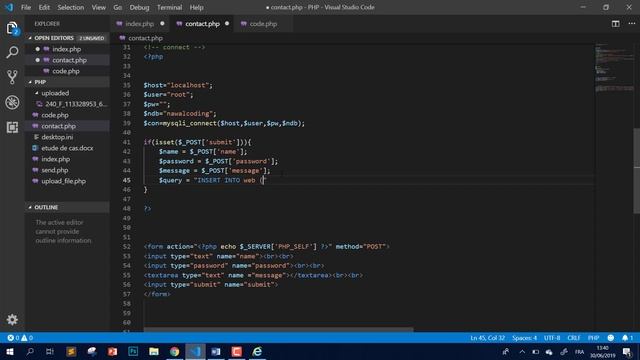Change language mode PHP in status bar
Viewport: 640px width, 360px height.
593,338
